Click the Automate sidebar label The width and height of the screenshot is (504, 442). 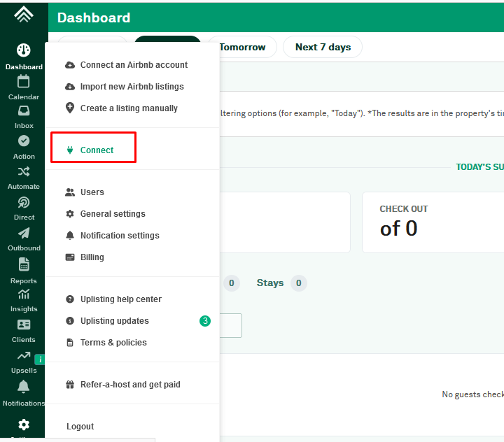point(24,187)
